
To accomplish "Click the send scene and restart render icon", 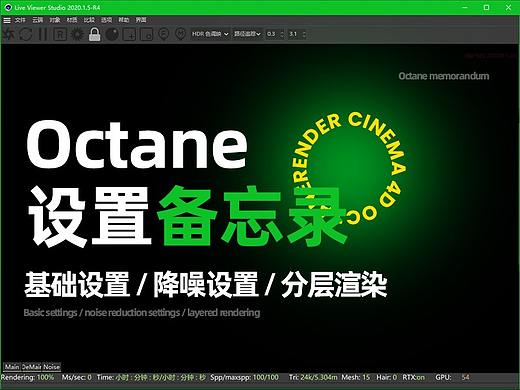I will click(8, 34).
